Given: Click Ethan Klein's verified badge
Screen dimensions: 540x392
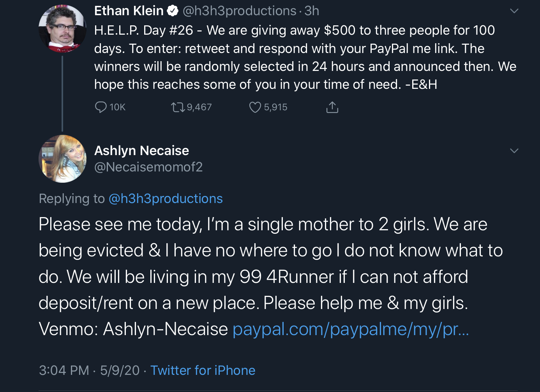Looking at the screenshot, I should 173,11.
